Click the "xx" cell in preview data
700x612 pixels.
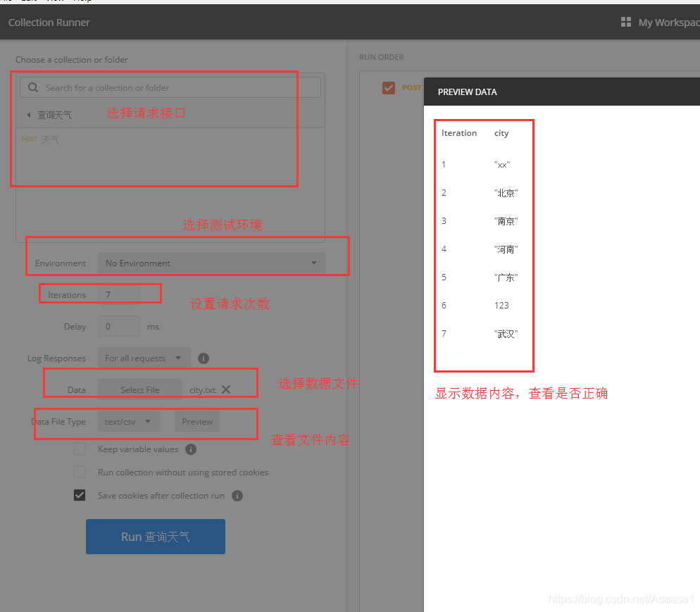coord(502,165)
